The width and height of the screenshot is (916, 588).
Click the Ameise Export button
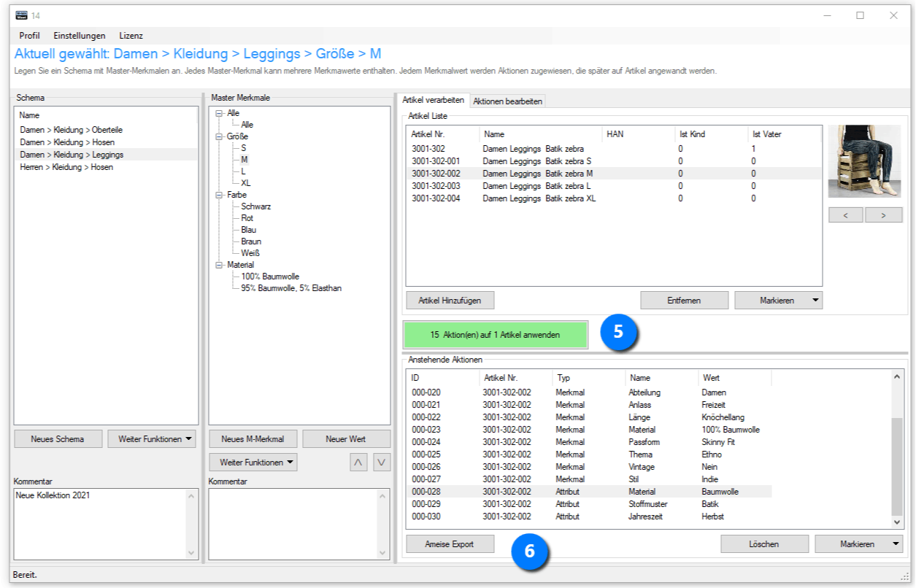(450, 544)
